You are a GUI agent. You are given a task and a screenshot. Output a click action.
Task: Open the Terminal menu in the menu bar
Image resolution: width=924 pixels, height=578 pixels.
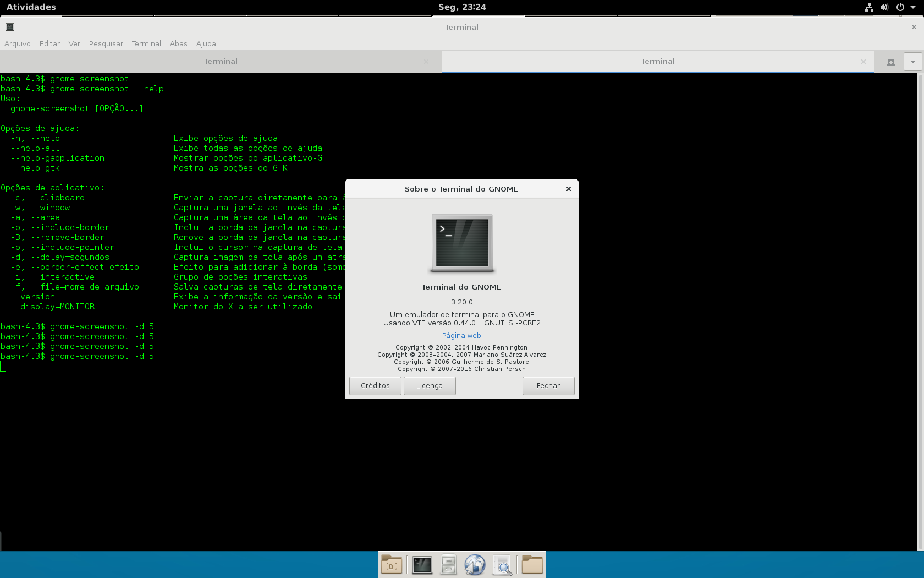point(146,43)
